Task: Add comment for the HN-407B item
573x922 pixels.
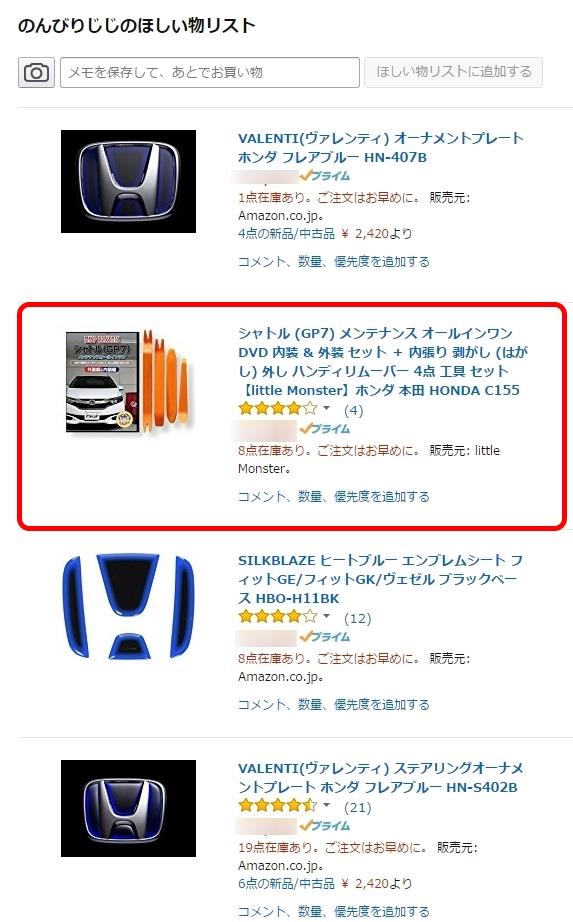Action: 334,262
